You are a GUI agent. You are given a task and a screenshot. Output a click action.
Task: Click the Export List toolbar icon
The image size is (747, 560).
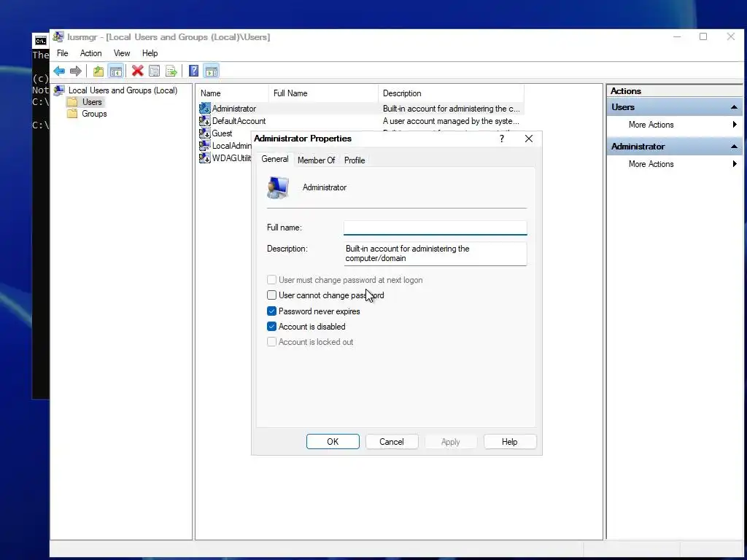click(171, 71)
